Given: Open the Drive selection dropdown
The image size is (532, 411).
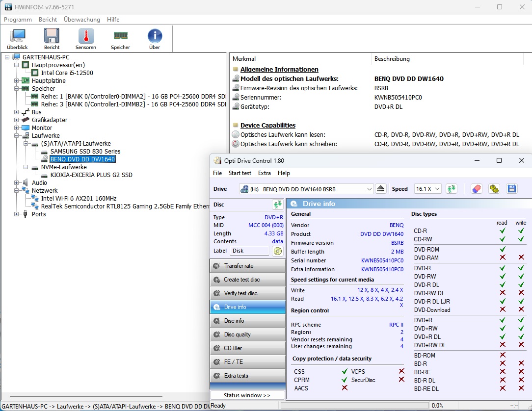Looking at the screenshot, I should click(306, 189).
